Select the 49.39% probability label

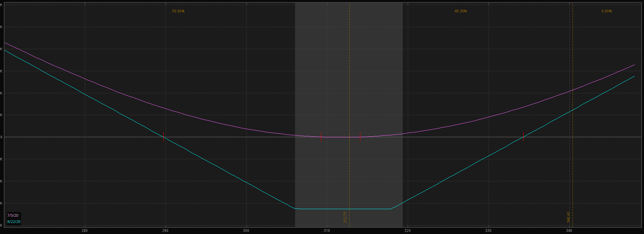coord(460,11)
